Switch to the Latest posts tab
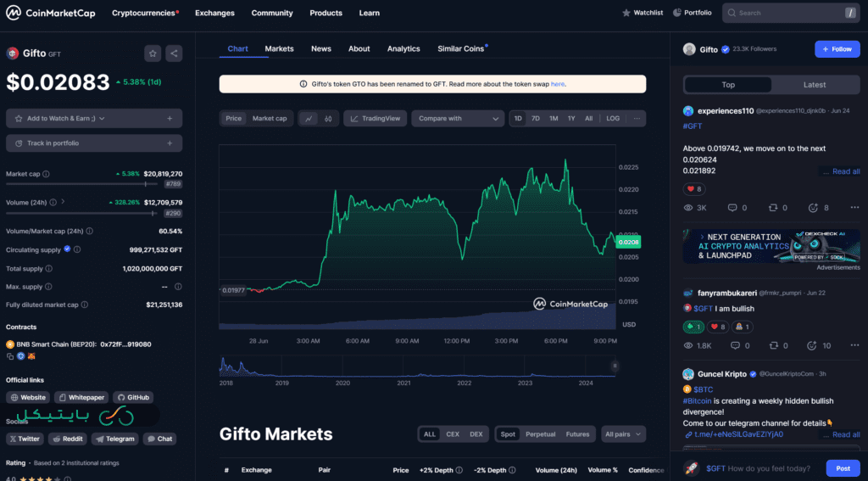Screen dimensions: 868x481 click(x=814, y=85)
